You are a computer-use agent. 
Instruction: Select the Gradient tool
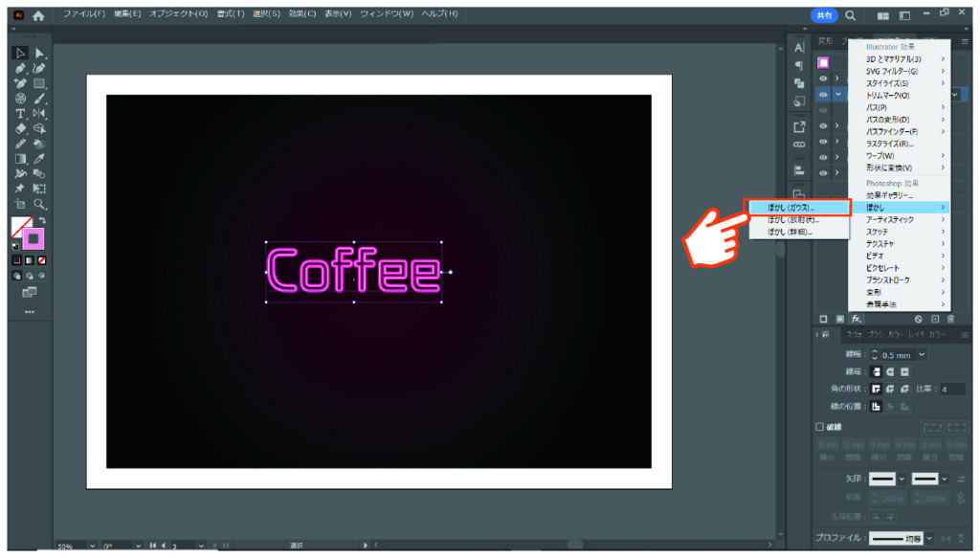pyautogui.click(x=20, y=159)
